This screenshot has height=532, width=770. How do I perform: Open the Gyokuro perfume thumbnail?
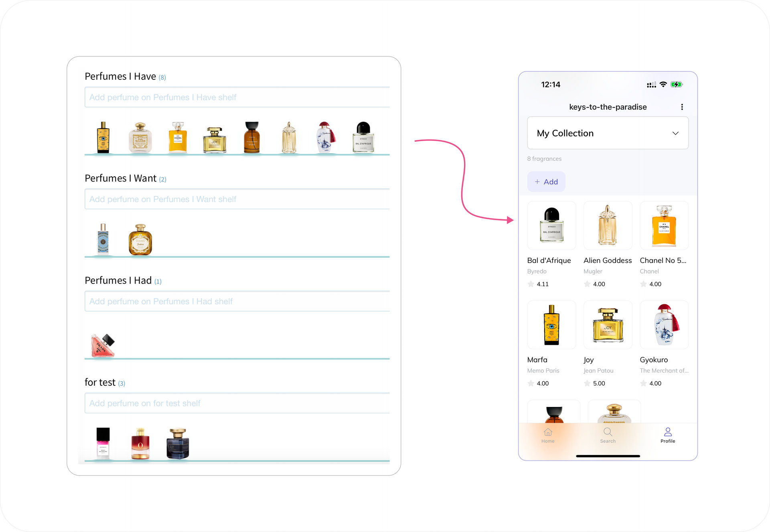pos(664,325)
